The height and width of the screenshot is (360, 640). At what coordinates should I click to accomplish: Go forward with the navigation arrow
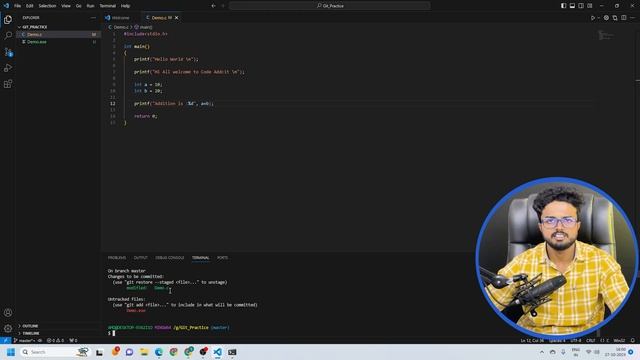(223, 6)
